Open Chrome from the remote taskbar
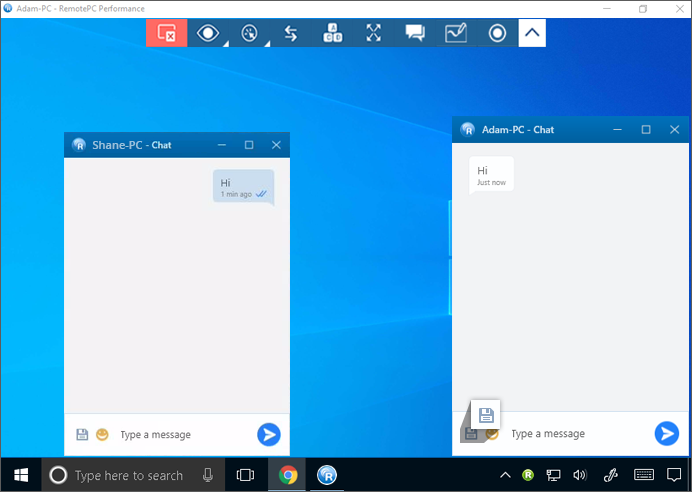The height and width of the screenshot is (492, 692). click(287, 475)
